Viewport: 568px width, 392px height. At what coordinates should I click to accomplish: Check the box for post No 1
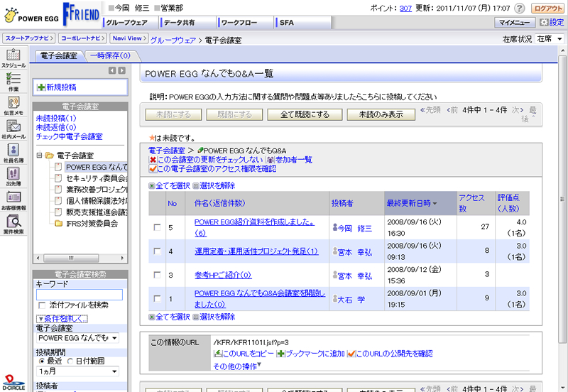coord(157,298)
